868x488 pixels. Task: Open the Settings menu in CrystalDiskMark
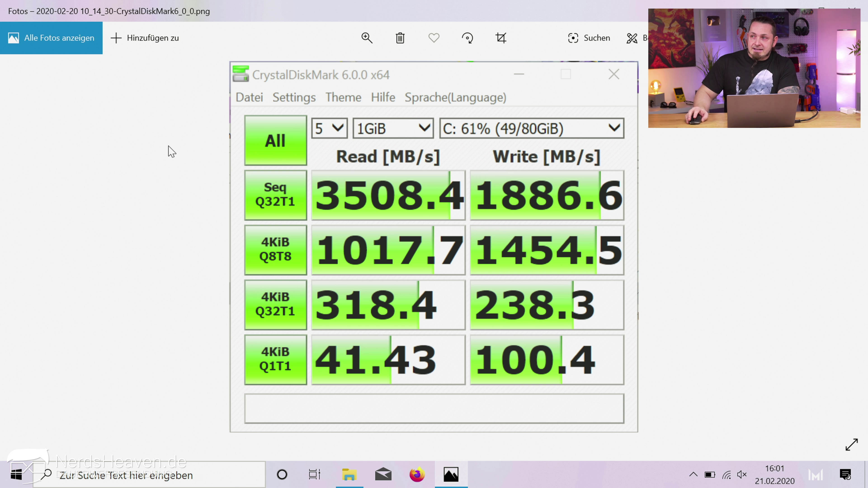point(294,97)
